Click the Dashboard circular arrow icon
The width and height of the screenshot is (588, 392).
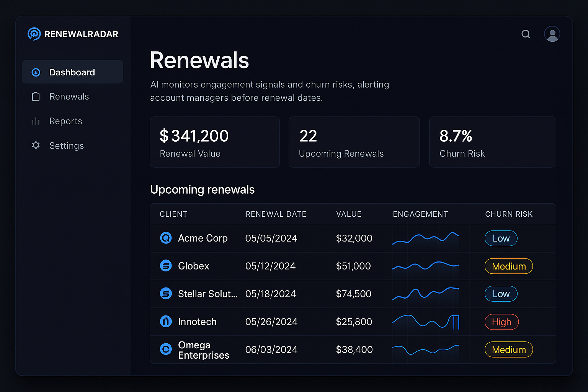[x=36, y=72]
